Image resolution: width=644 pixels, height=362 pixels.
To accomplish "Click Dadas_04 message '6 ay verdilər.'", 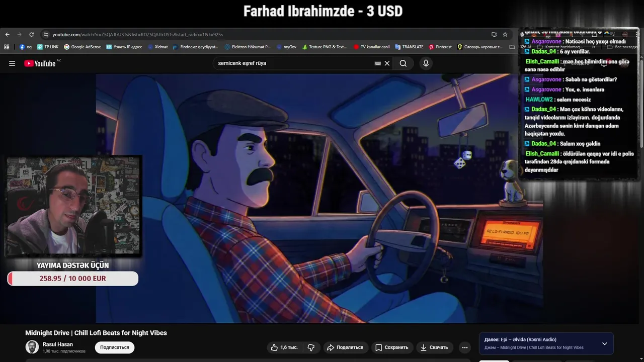I will [557, 51].
